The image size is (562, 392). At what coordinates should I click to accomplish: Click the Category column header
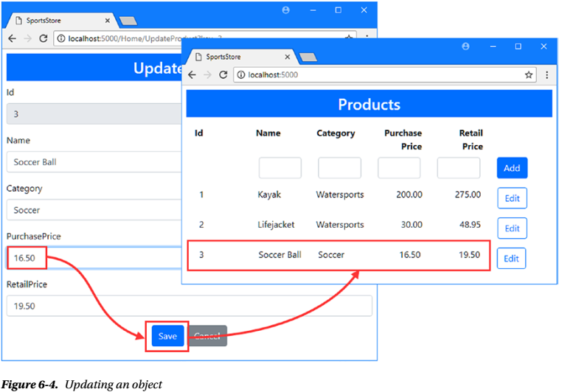click(336, 133)
